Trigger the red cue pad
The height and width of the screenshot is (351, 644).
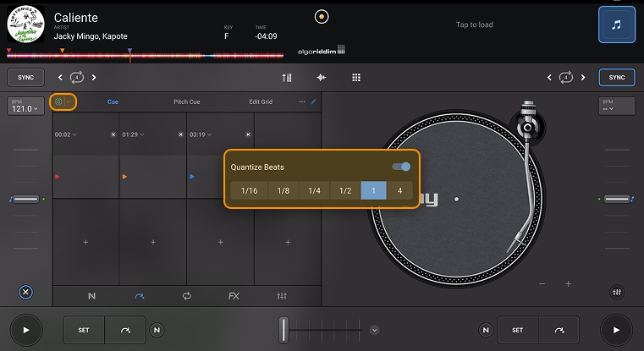(85, 177)
